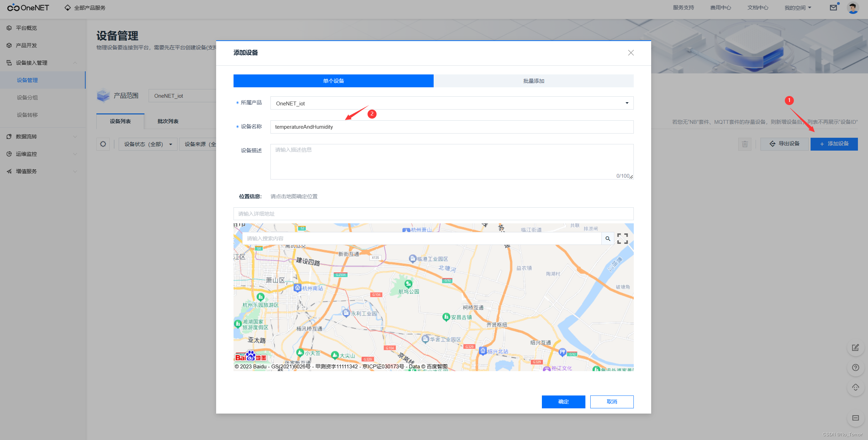Screen dimensions: 868x440
Task: Click the 设备名称 input field
Action: pos(452,127)
